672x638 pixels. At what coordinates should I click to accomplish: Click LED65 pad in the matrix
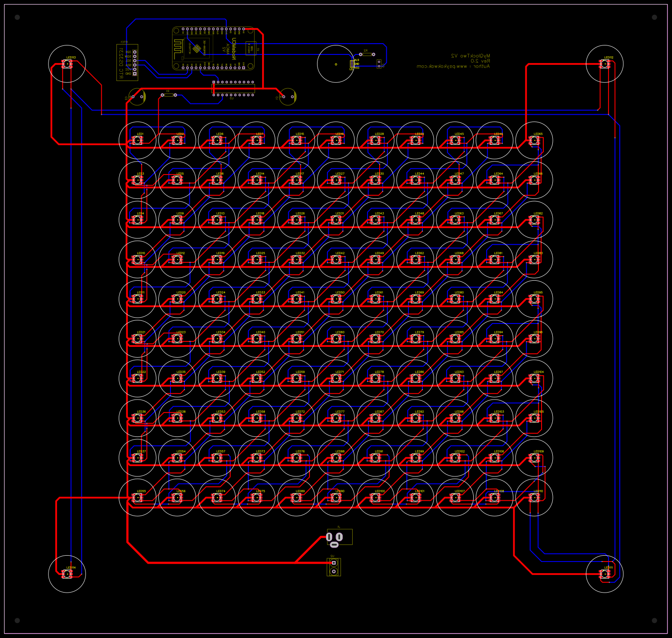coord(534,140)
